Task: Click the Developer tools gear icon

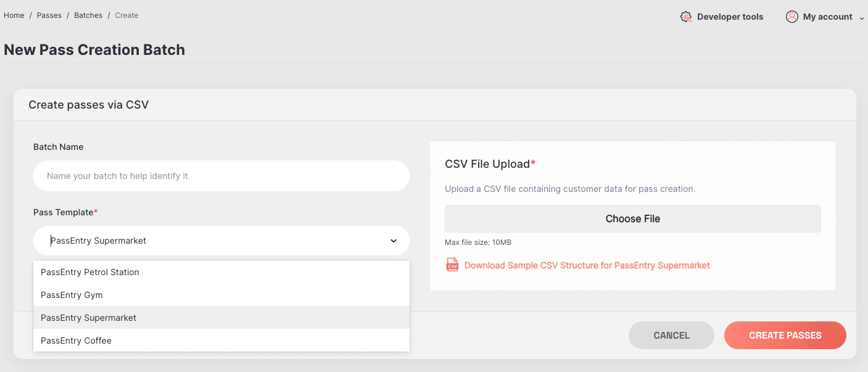Action: tap(686, 17)
